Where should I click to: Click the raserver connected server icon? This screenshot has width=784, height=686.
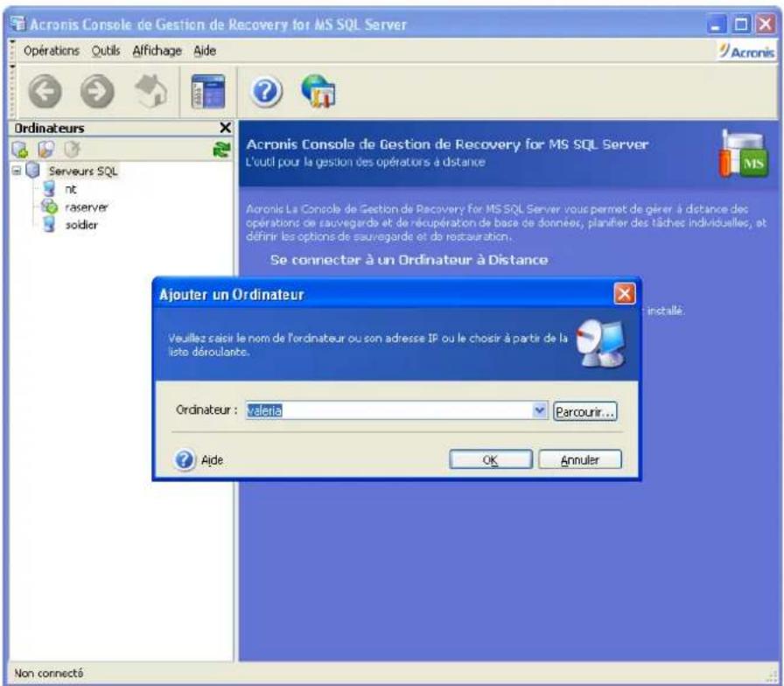coord(50,206)
